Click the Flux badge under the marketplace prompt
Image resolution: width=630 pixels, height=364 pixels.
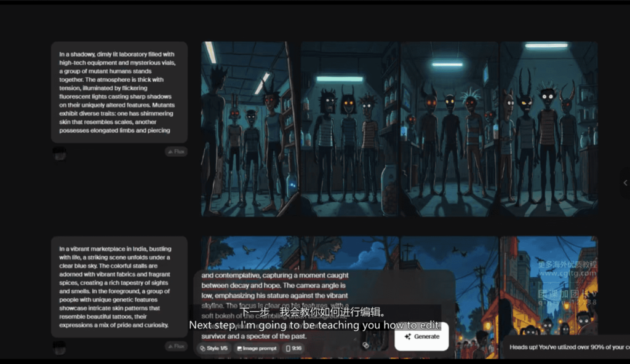(x=176, y=346)
